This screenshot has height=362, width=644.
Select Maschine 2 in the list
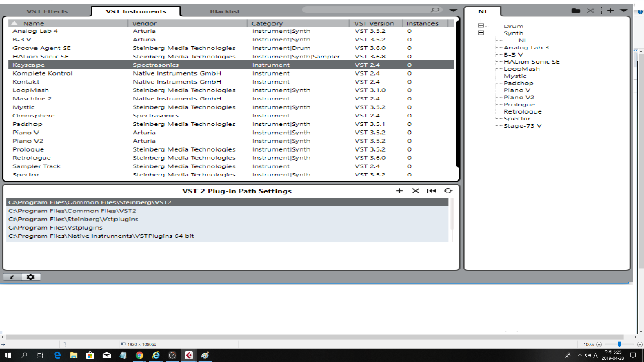point(231,99)
